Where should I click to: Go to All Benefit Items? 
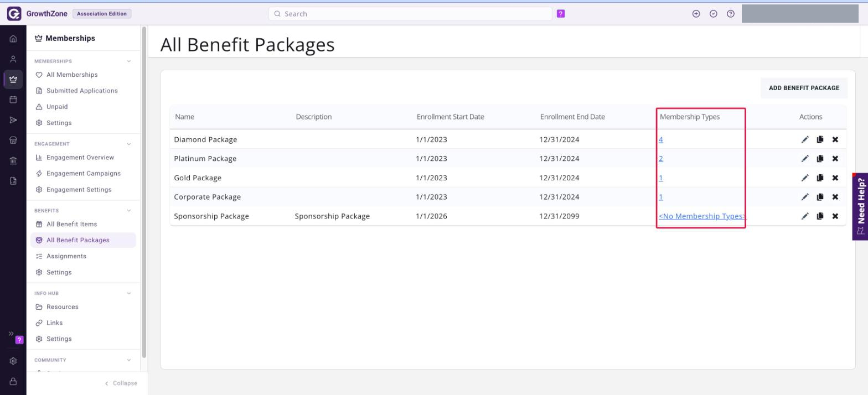tap(72, 224)
